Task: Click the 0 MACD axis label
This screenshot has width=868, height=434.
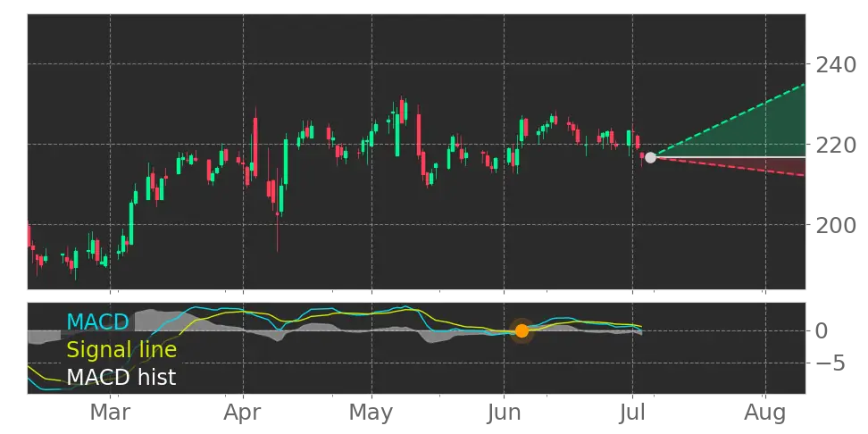Action: pyautogui.click(x=822, y=331)
